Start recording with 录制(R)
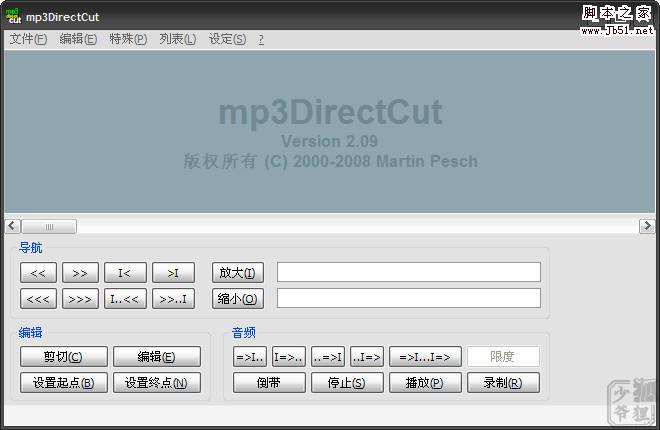Image resolution: width=660 pixels, height=430 pixels. [x=503, y=382]
